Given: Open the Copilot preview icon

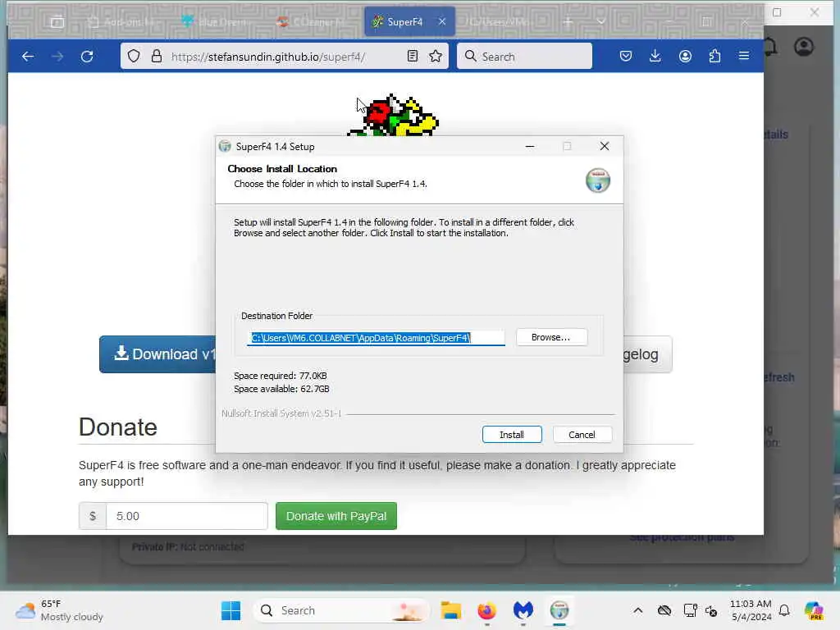Looking at the screenshot, I should click(814, 610).
